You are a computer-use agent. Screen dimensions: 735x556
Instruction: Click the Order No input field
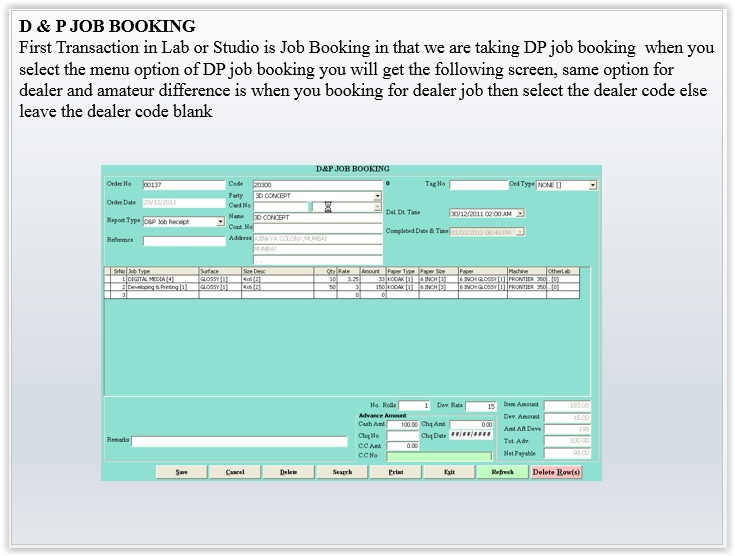[x=184, y=185]
